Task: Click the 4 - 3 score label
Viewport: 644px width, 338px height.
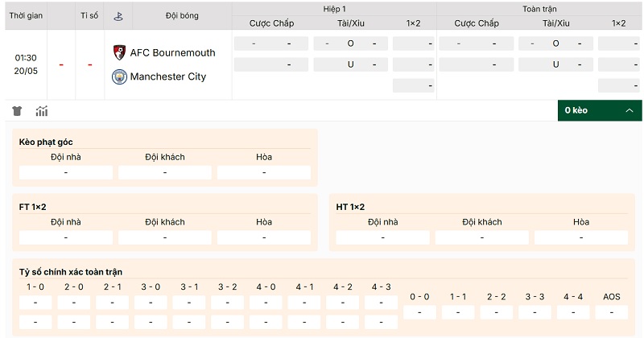Action: [x=381, y=287]
